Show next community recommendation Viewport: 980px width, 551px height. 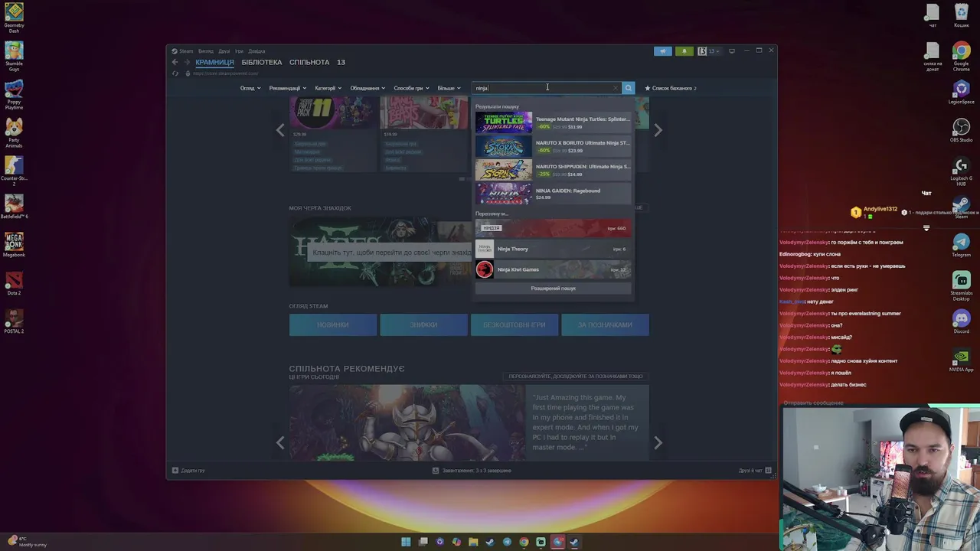658,442
